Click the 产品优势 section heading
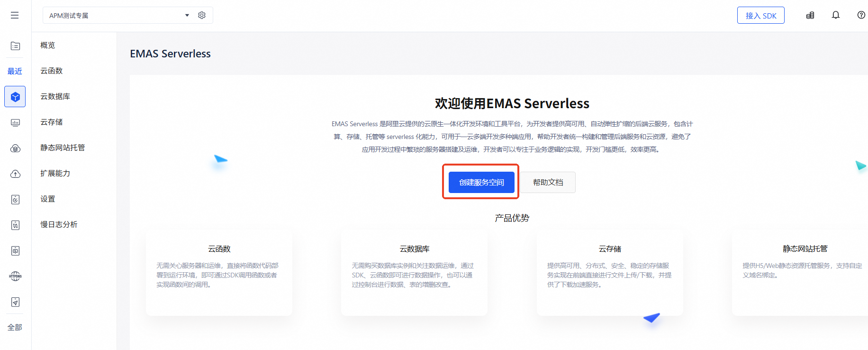The image size is (868, 350). click(x=512, y=218)
